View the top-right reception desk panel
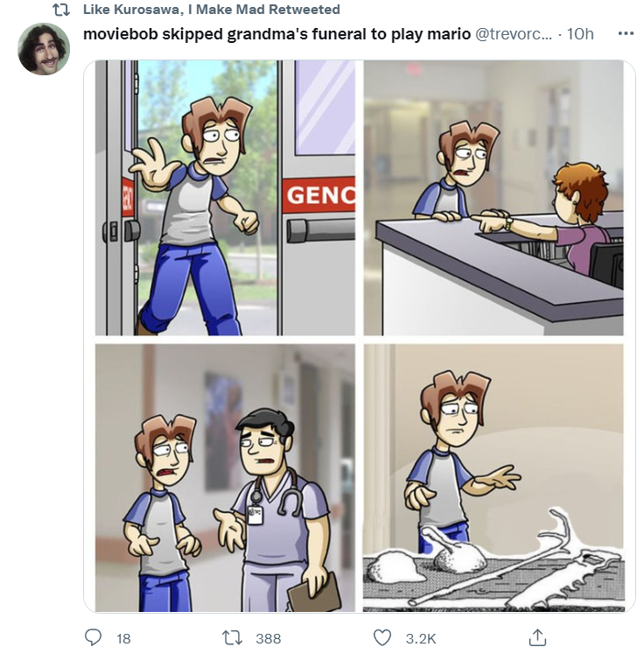The image size is (644, 661). (493, 198)
